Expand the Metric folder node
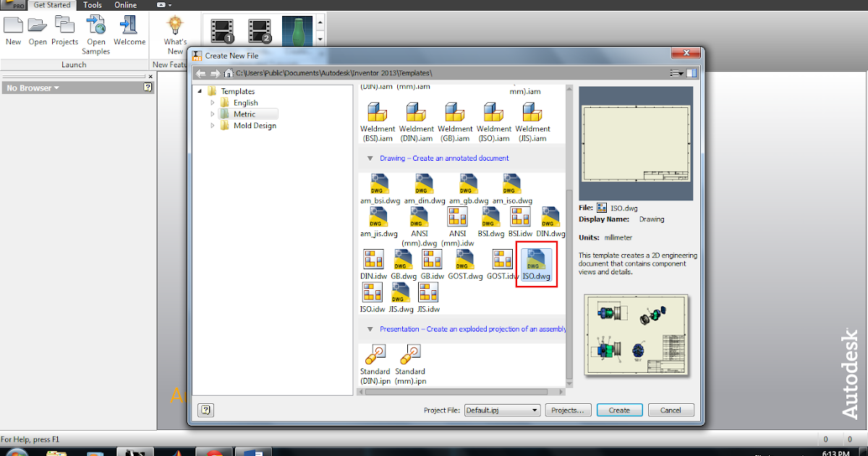Screen dimensions: 868x456 (x=213, y=114)
